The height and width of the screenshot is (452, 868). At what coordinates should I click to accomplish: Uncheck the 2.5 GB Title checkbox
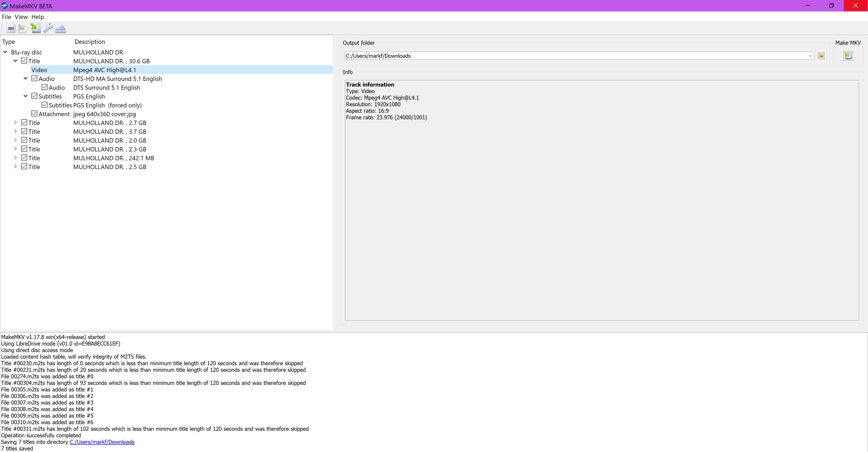24,166
